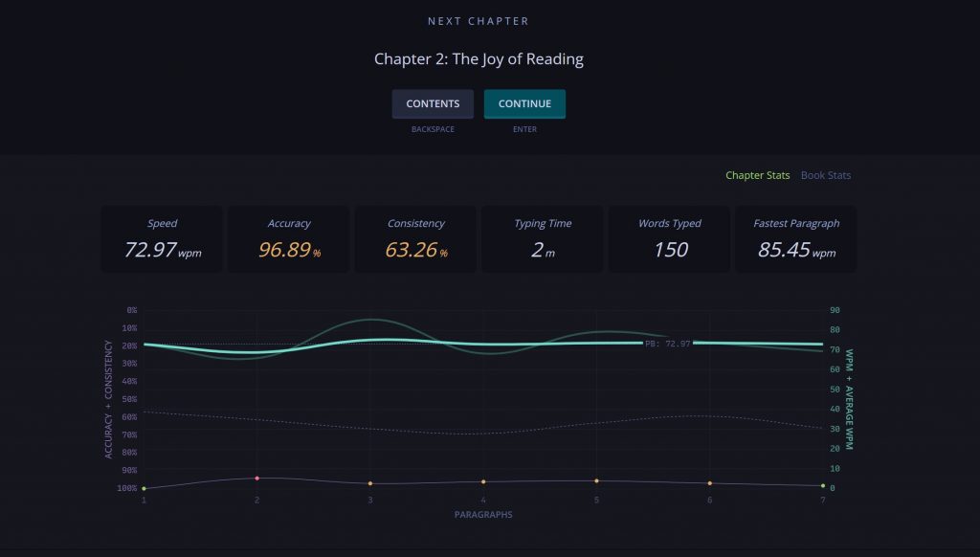Viewport: 980px width, 557px height.
Task: Click paragraph 1 green accuracy point
Action: point(144,488)
